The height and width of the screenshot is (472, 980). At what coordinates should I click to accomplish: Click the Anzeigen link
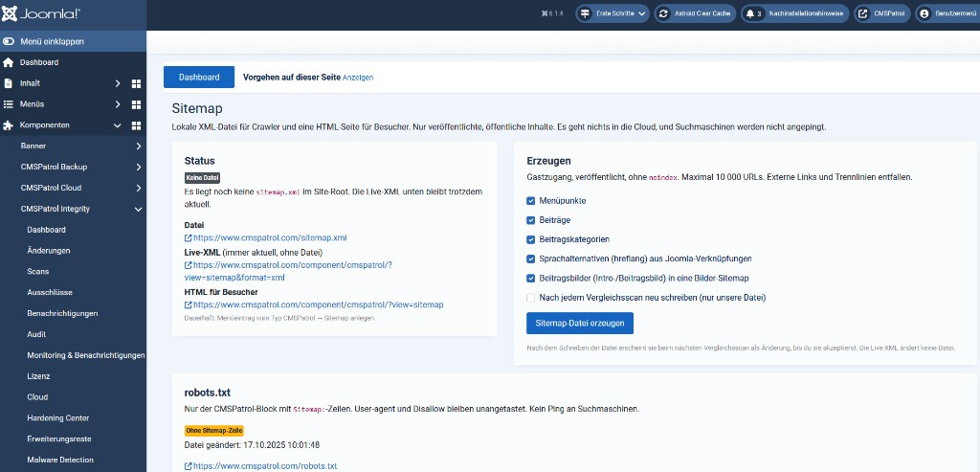(358, 78)
